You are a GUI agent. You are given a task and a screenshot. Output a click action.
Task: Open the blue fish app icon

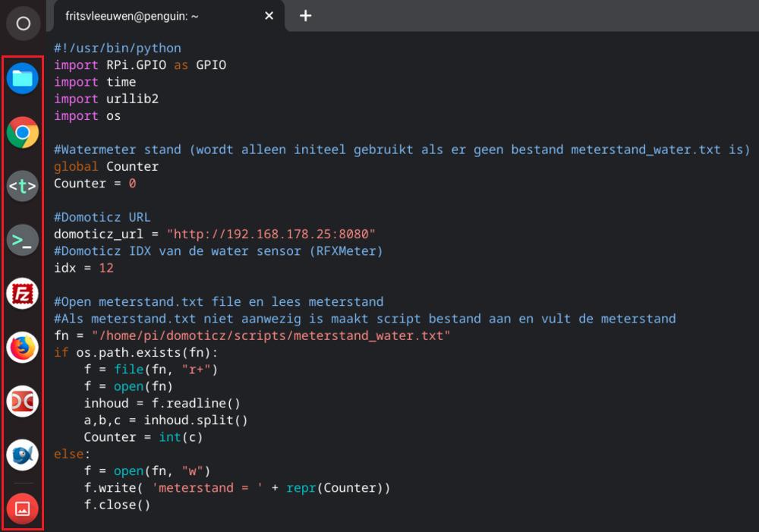23,455
